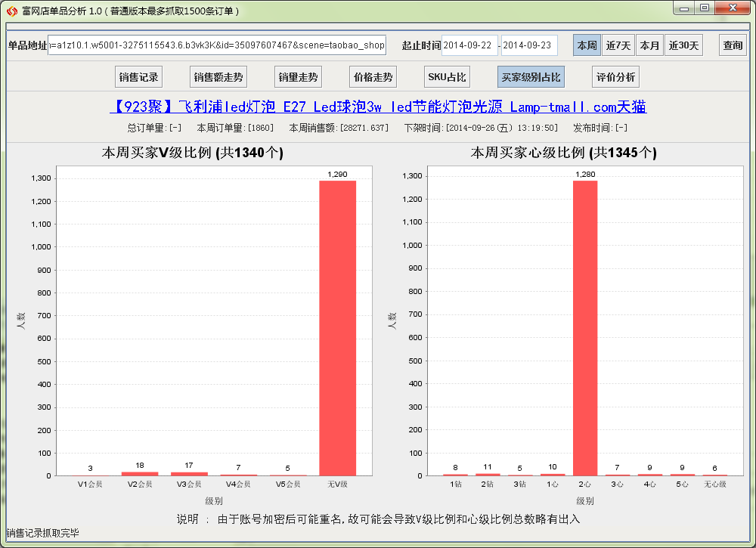Go to 评价分析 analysis
756x548 pixels.
[x=615, y=77]
